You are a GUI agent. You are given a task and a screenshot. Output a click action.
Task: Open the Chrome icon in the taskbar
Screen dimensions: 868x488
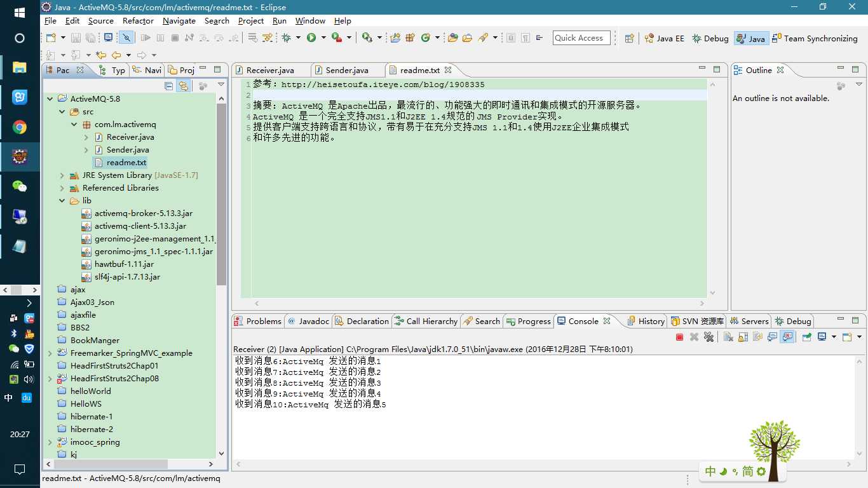(20, 127)
